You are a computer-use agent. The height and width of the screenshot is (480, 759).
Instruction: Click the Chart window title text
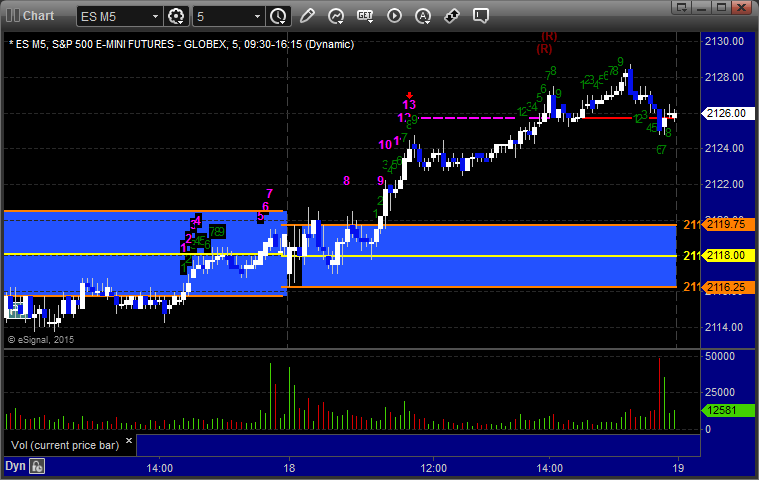[x=39, y=15]
